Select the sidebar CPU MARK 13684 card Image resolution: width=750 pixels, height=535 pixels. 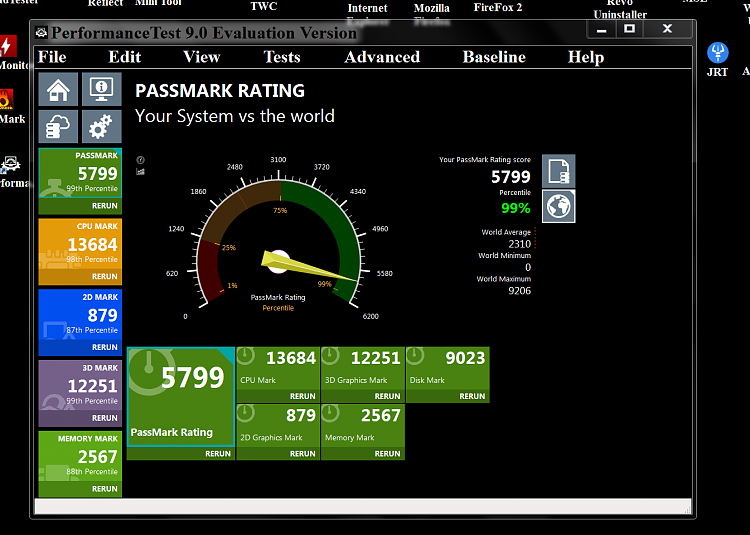(x=80, y=244)
